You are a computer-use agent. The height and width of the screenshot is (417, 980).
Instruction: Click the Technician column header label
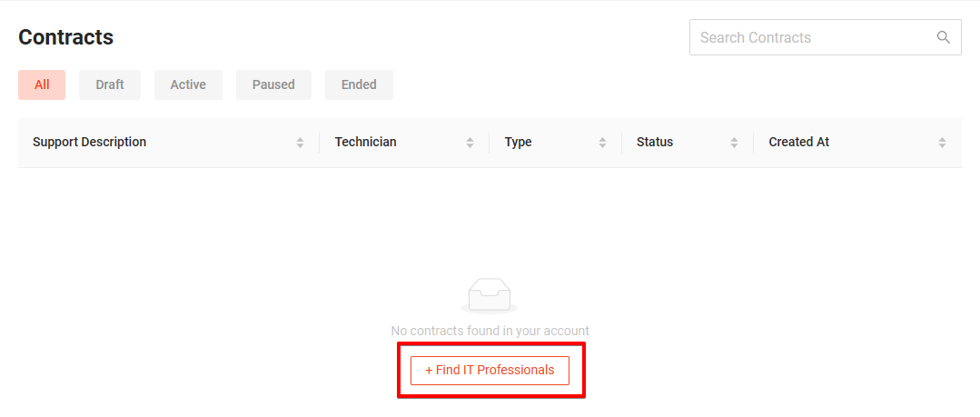click(x=366, y=142)
